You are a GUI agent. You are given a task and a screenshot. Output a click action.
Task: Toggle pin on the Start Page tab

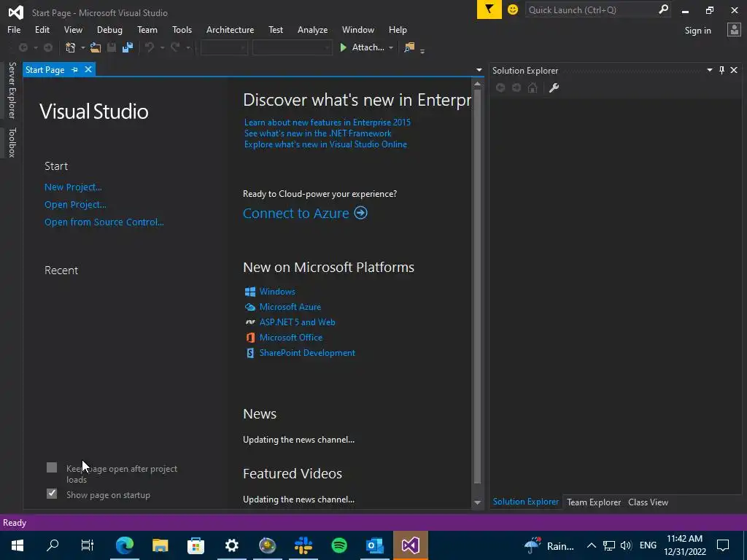[75, 69]
